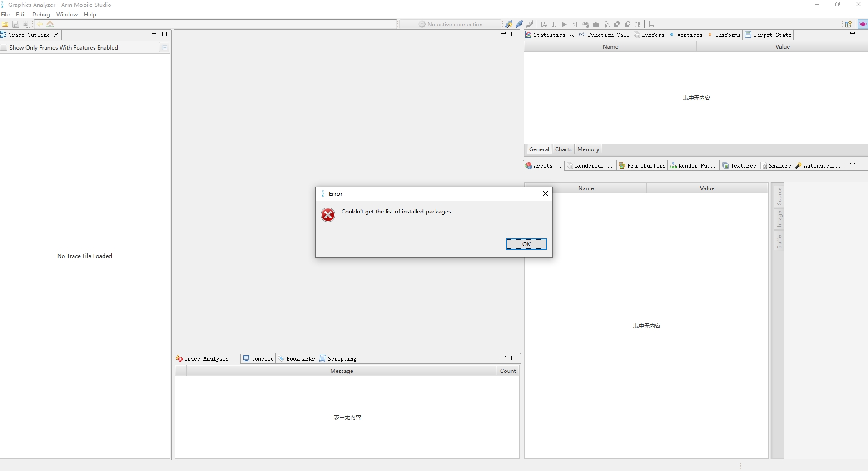Open the Window menu
This screenshot has height=471, width=868.
coord(67,15)
